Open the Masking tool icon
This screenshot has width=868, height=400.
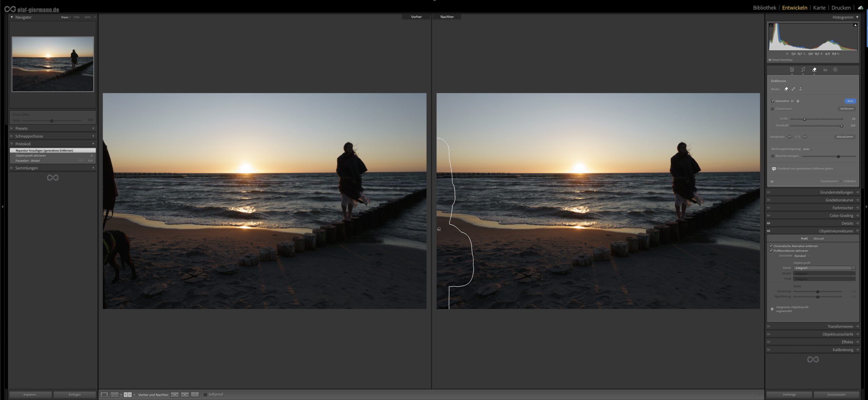[835, 70]
